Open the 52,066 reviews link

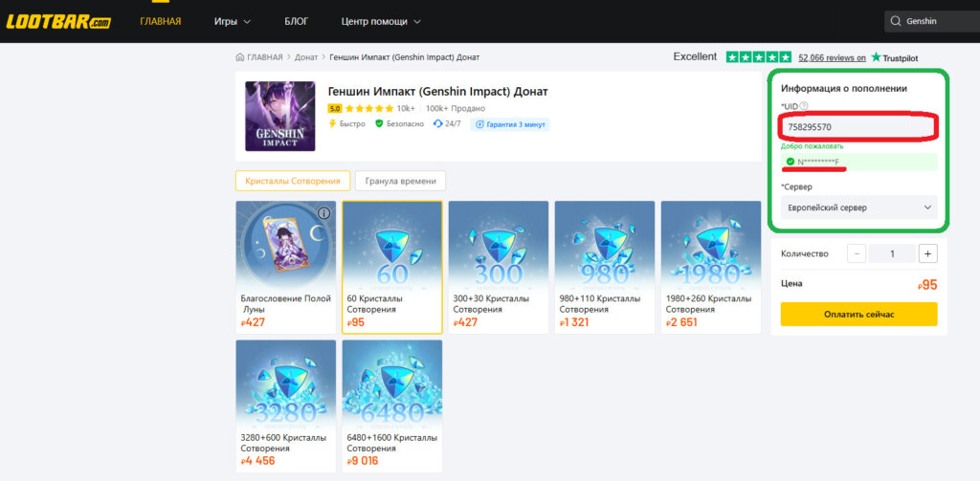coord(832,57)
